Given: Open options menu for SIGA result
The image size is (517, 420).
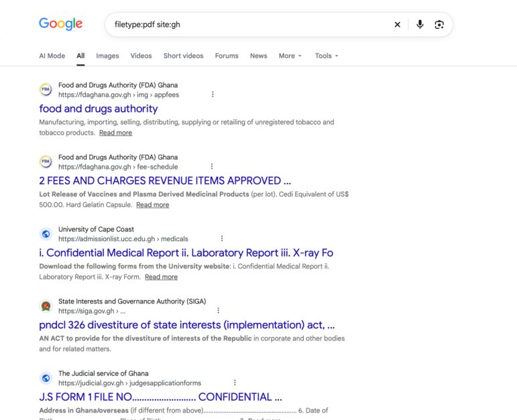Looking at the screenshot, I should coord(219,310).
